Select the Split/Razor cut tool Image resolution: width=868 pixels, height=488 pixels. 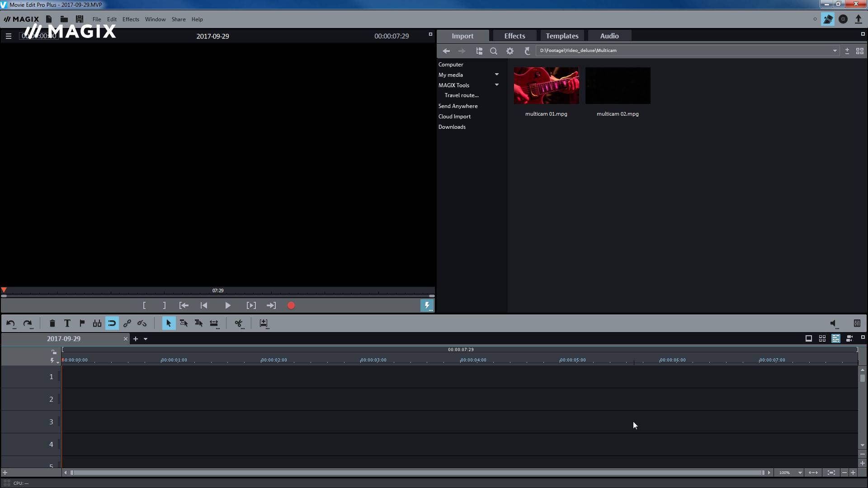pyautogui.click(x=238, y=323)
